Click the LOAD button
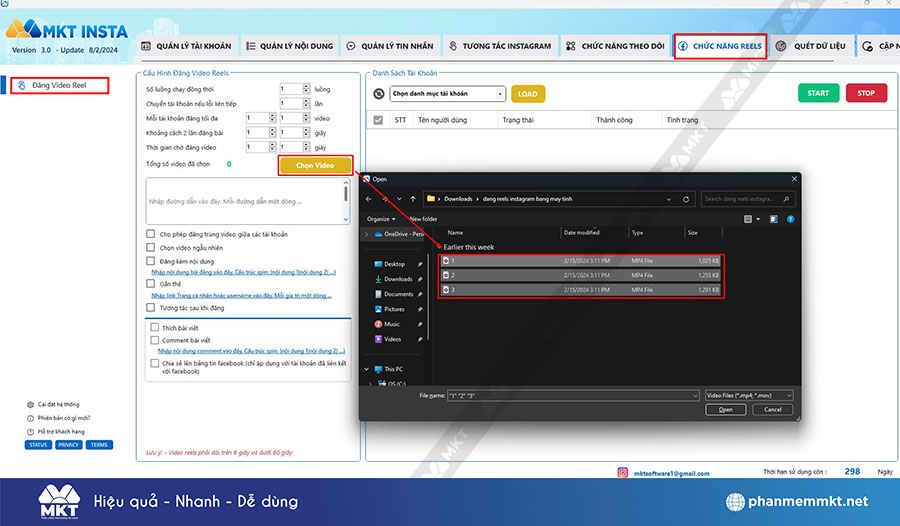Viewport: 900px width, 526px height. (528, 94)
